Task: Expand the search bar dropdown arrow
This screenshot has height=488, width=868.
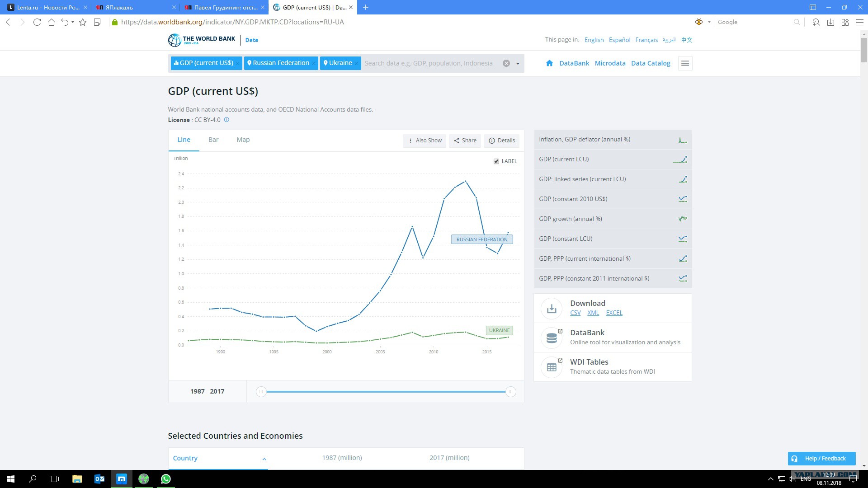Action: [x=518, y=63]
